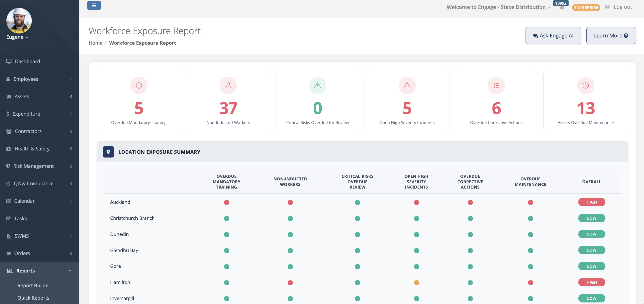Click the Non-Inducted Workers count 37

pos(228,108)
